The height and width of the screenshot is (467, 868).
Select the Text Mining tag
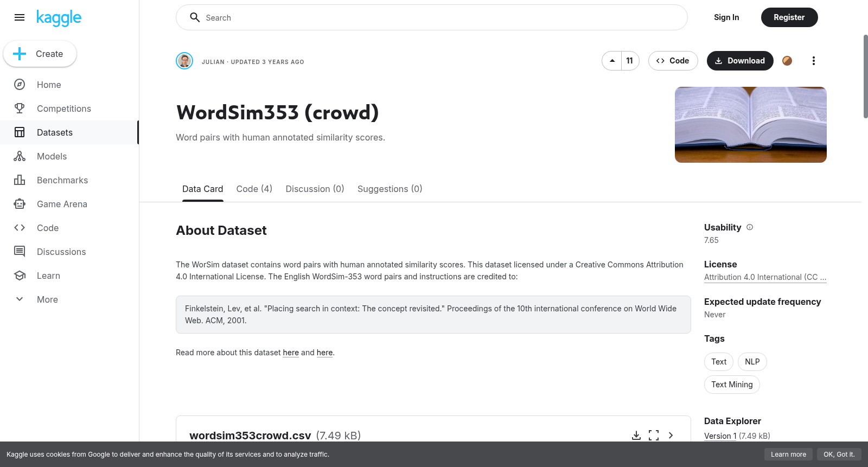click(732, 385)
